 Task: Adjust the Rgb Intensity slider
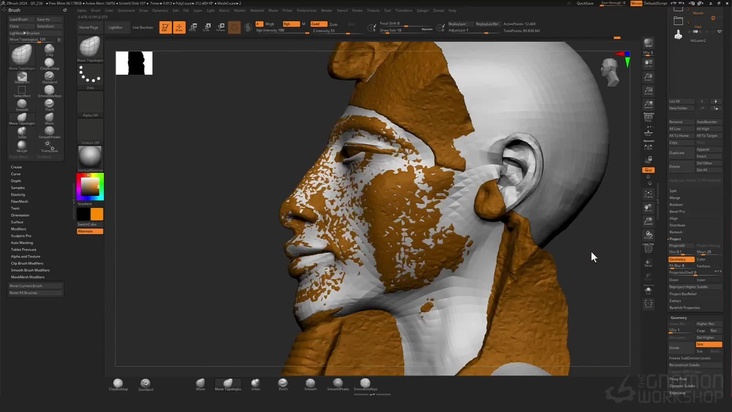[x=283, y=31]
